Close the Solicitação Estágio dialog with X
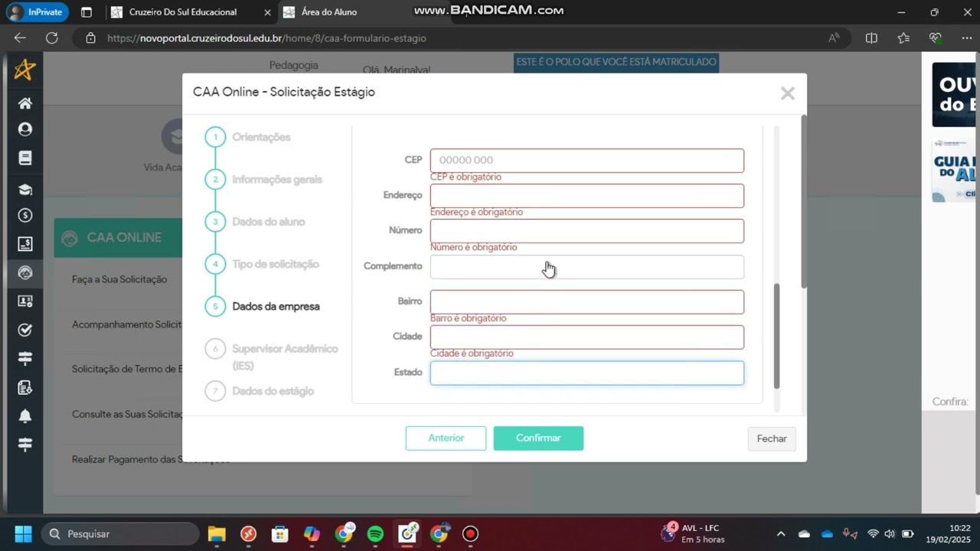980x551 pixels. (787, 93)
